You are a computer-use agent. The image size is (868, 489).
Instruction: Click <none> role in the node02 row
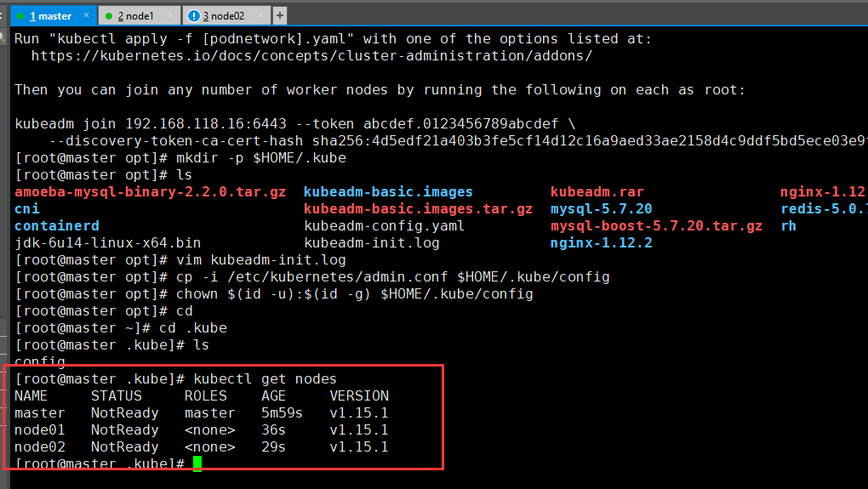210,447
